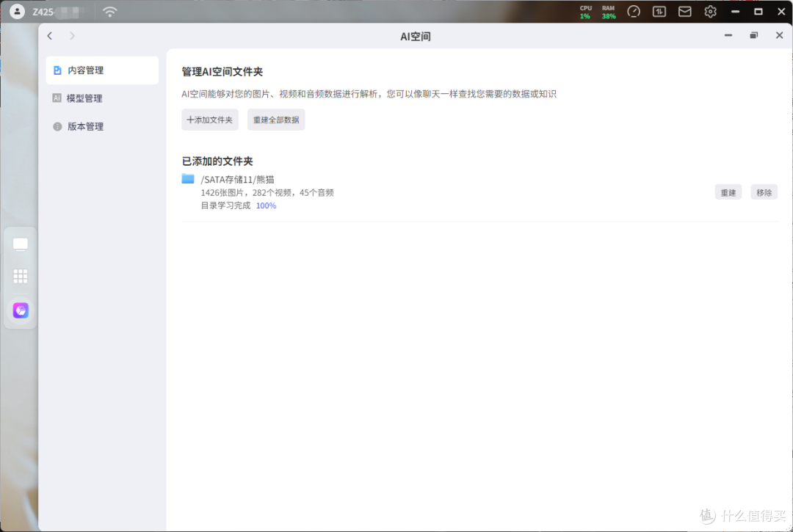Close the AI空间 window

point(779,35)
